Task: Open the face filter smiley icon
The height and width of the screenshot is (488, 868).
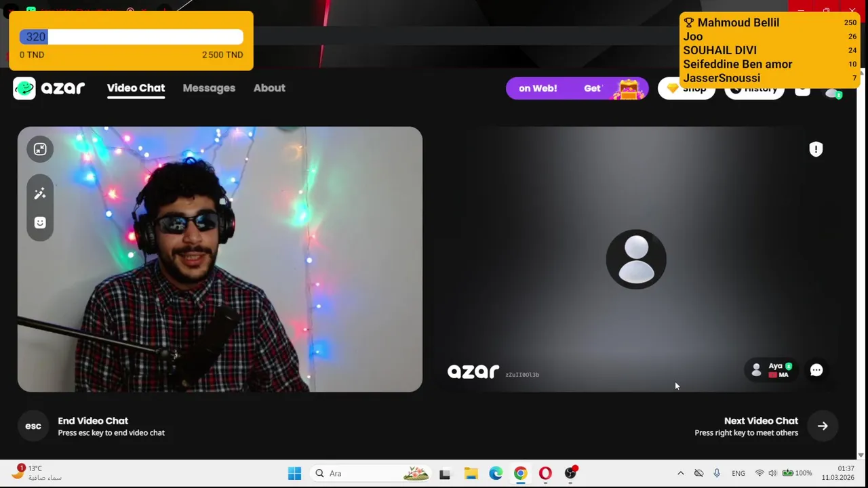Action: [40, 223]
